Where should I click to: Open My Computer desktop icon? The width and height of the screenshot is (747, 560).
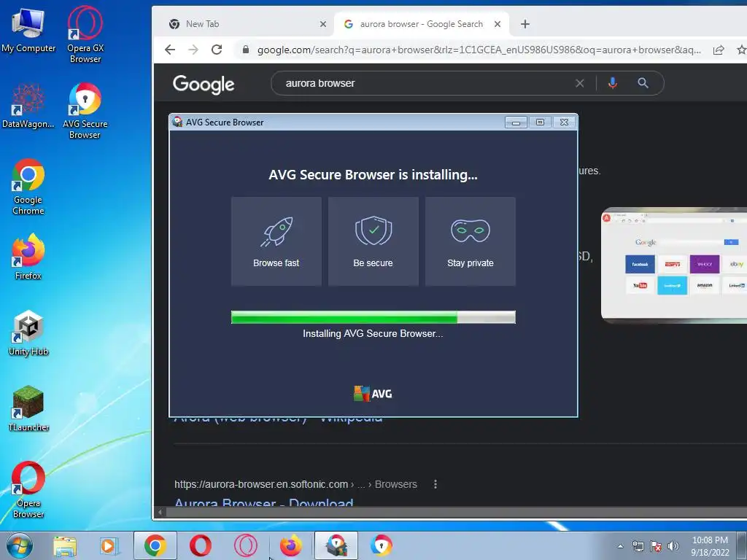[28, 31]
